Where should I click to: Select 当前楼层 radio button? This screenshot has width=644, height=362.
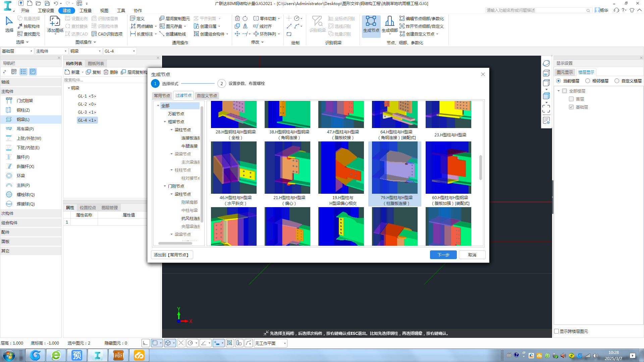click(558, 81)
